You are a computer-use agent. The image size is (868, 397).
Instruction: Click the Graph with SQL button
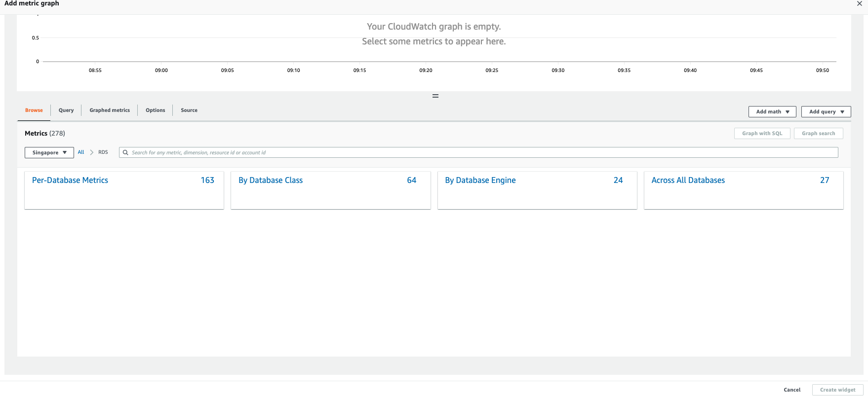click(x=762, y=134)
